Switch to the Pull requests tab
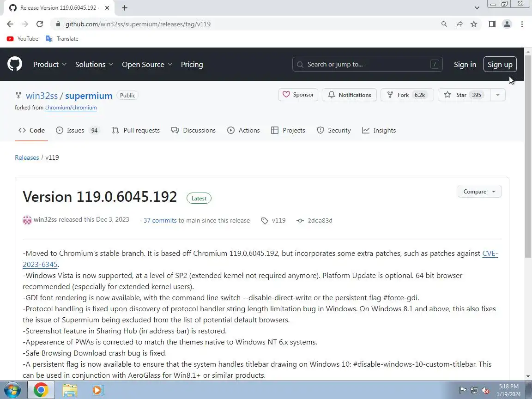Image resolution: width=532 pixels, height=399 pixels. click(x=136, y=130)
